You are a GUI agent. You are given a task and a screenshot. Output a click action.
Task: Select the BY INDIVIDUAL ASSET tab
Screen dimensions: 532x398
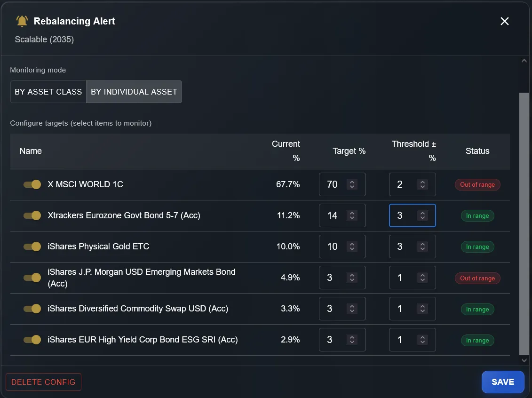tap(134, 92)
